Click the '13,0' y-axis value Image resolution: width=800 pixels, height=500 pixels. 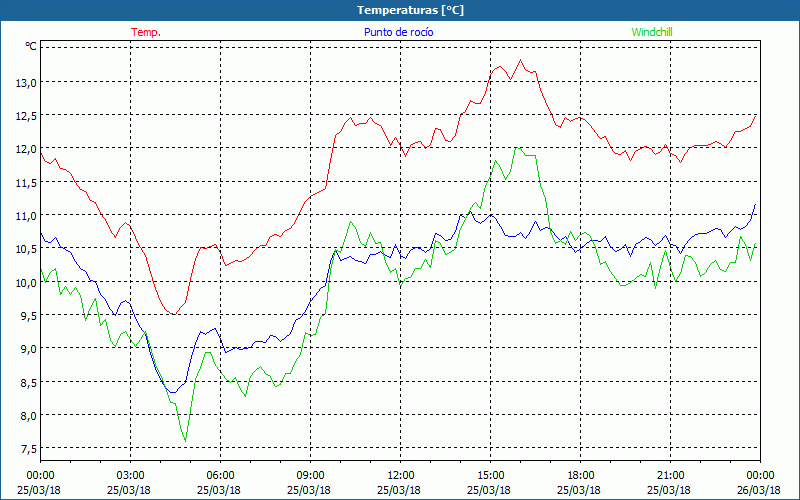coord(27,82)
